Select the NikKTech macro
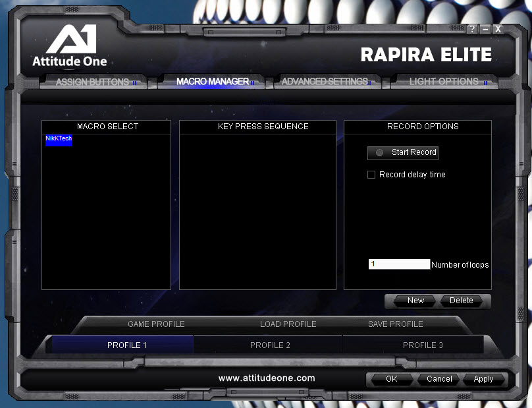This screenshot has width=532, height=408. pos(59,140)
